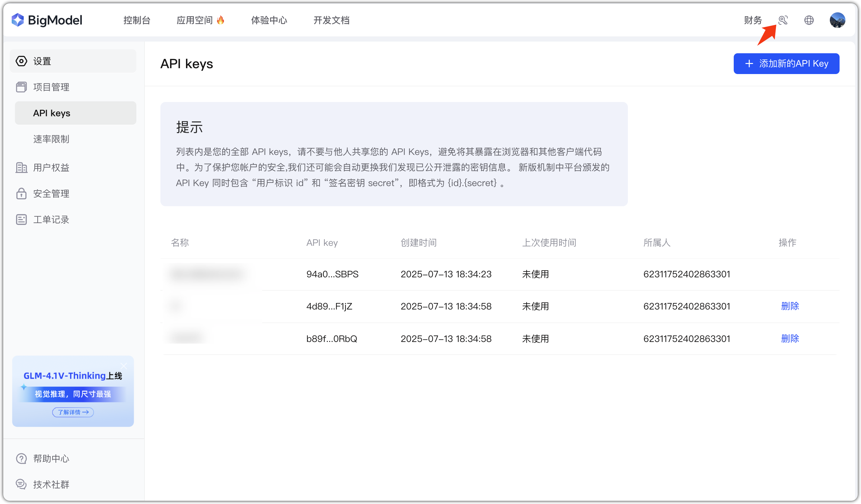Switch to the 控制台 menu
This screenshot has width=861, height=504.
pyautogui.click(x=137, y=20)
